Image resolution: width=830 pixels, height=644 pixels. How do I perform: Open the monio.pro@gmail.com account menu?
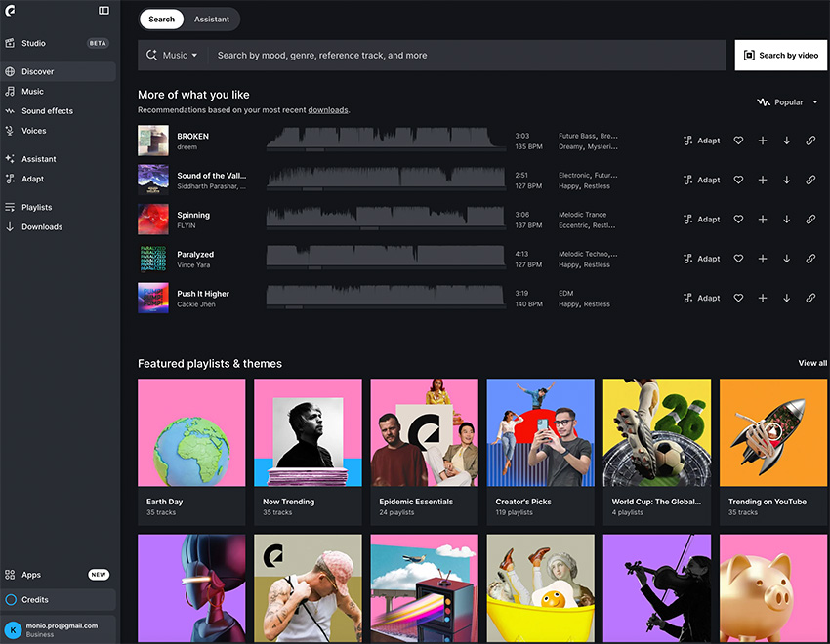tap(59, 629)
